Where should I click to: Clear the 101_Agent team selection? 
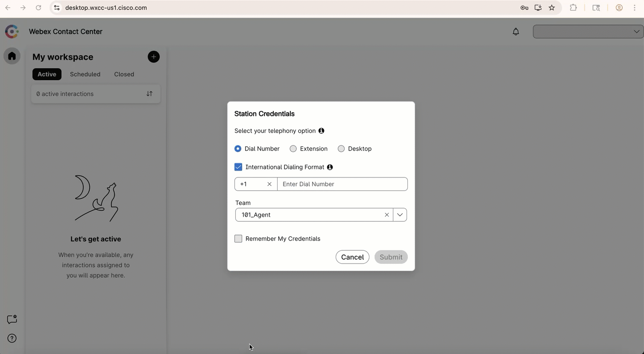tap(386, 215)
